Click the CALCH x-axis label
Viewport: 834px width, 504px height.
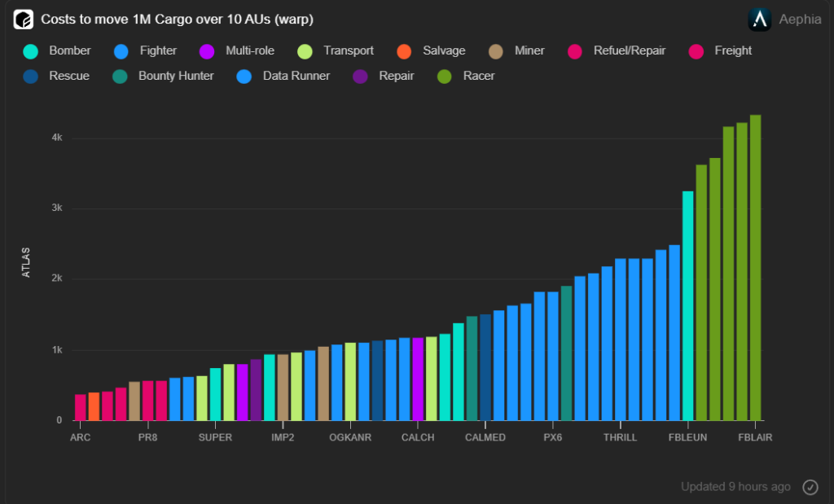pyautogui.click(x=418, y=437)
